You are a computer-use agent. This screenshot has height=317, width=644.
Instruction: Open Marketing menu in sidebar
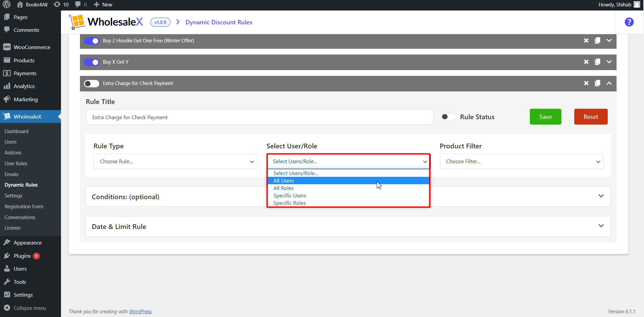click(x=30, y=99)
